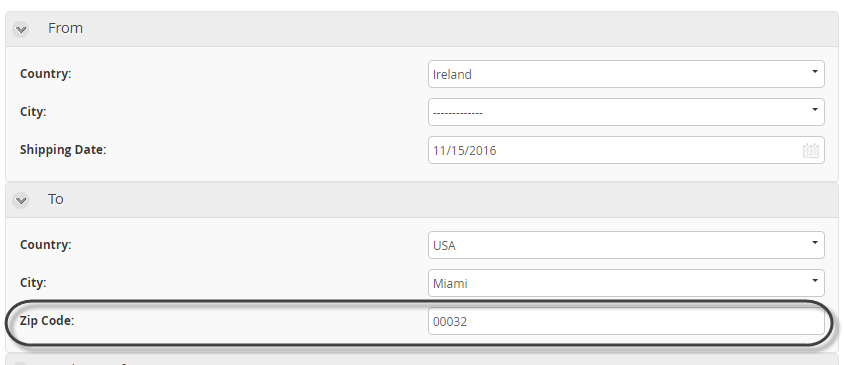Screen dimensions: 844x365
Task: Focus the Zip Code field containing 00032
Action: pos(626,321)
